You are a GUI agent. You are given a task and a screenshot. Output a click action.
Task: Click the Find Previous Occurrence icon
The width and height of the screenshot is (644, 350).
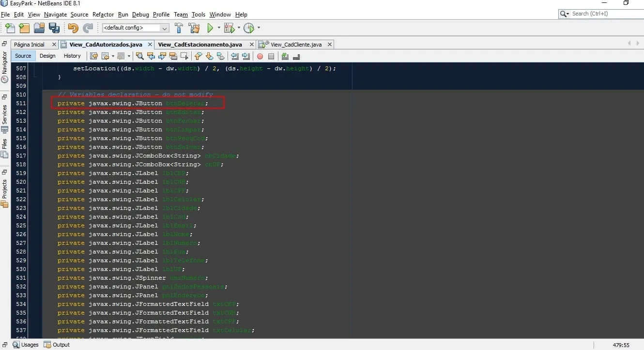(151, 56)
